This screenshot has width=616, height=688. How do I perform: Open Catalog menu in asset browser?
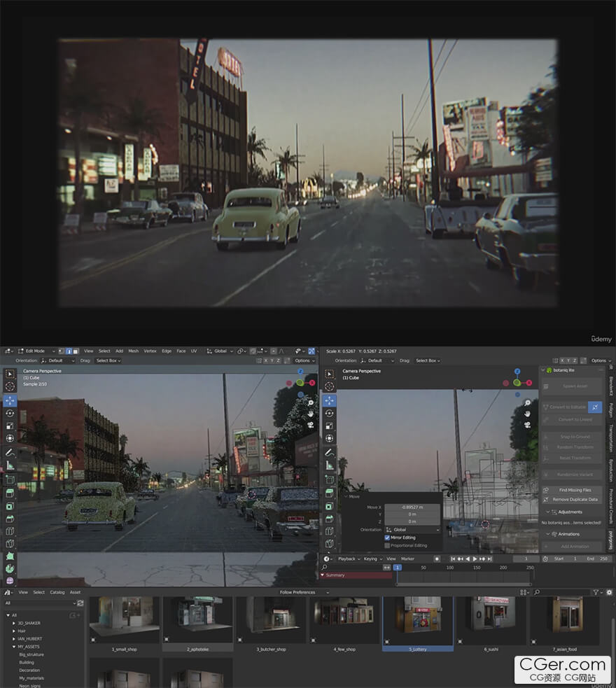click(57, 592)
